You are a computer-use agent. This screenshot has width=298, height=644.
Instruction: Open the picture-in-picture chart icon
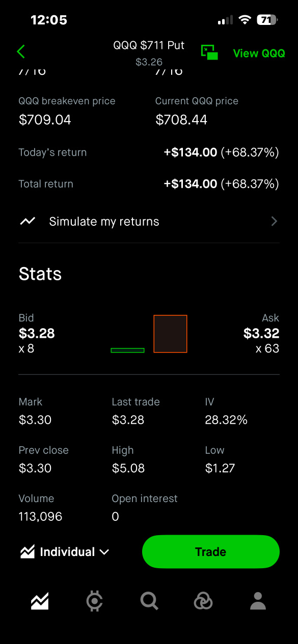click(209, 52)
